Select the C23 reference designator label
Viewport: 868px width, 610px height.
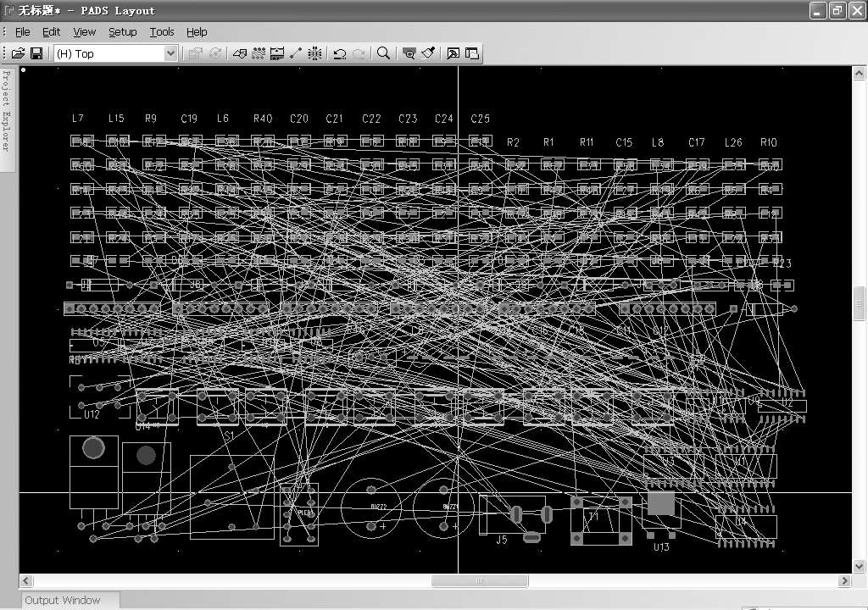(408, 119)
